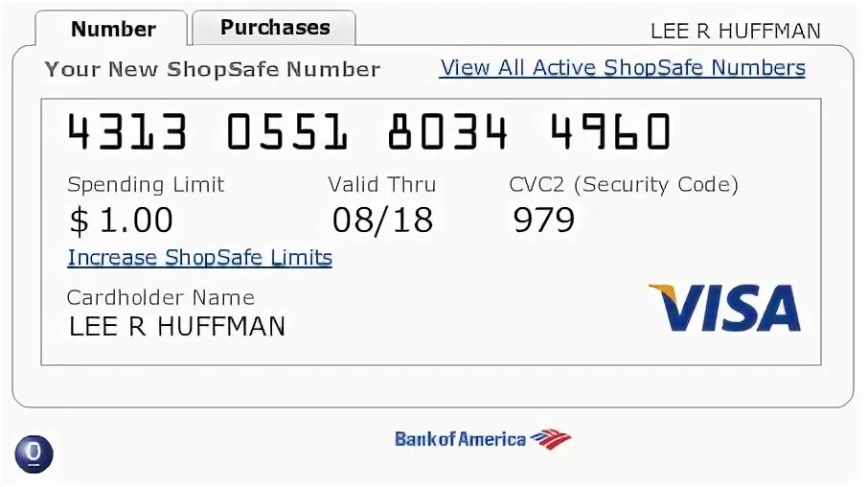Open View All Active ShopSafe Numbers link
The width and height of the screenshot is (868, 487).
coord(622,68)
